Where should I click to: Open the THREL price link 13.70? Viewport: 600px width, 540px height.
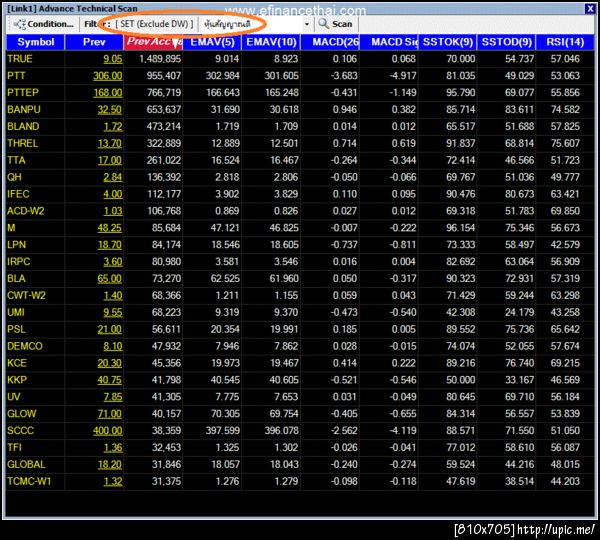109,144
